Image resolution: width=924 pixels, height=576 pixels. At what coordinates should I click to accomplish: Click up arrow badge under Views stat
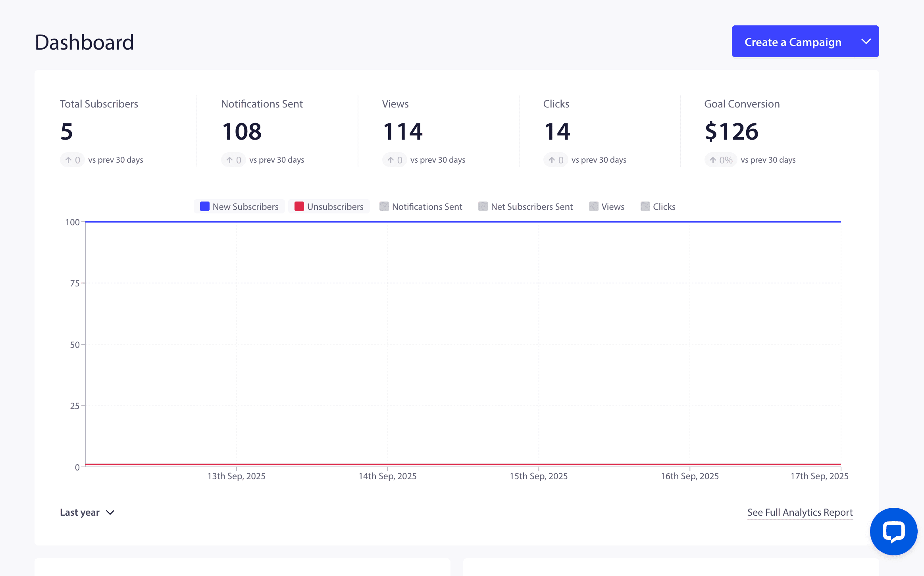[x=395, y=160]
